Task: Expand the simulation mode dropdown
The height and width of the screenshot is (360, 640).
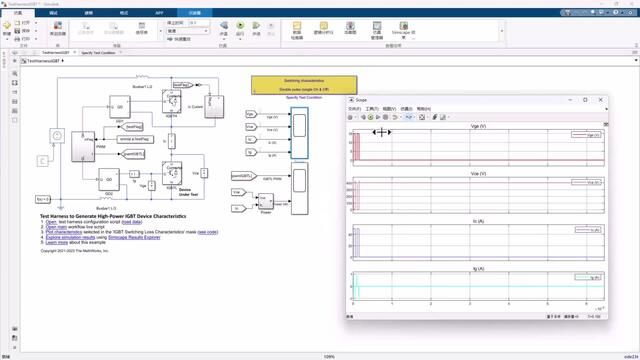Action: pos(188,31)
